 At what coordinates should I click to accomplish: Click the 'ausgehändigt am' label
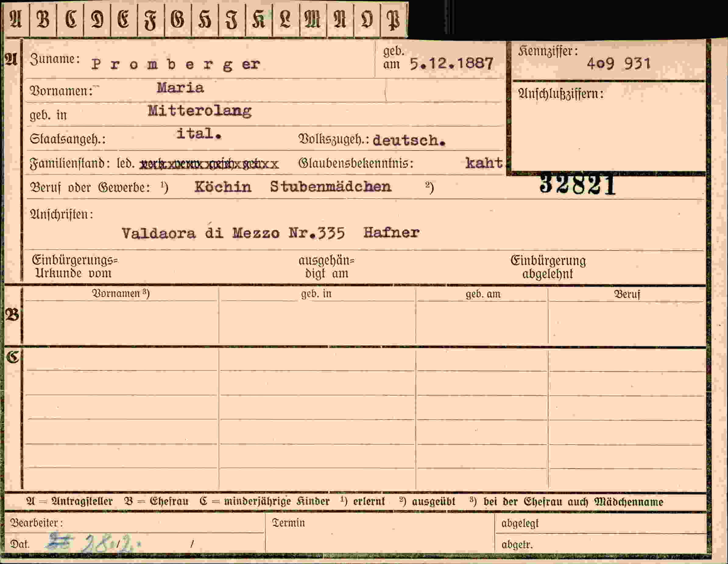tap(327, 267)
